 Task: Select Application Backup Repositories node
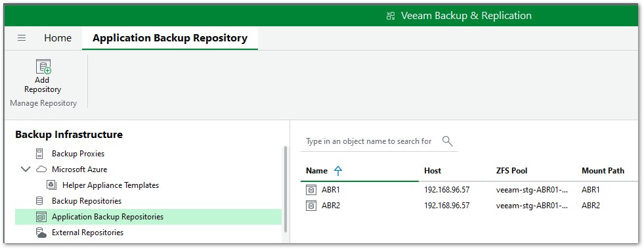coord(148,217)
